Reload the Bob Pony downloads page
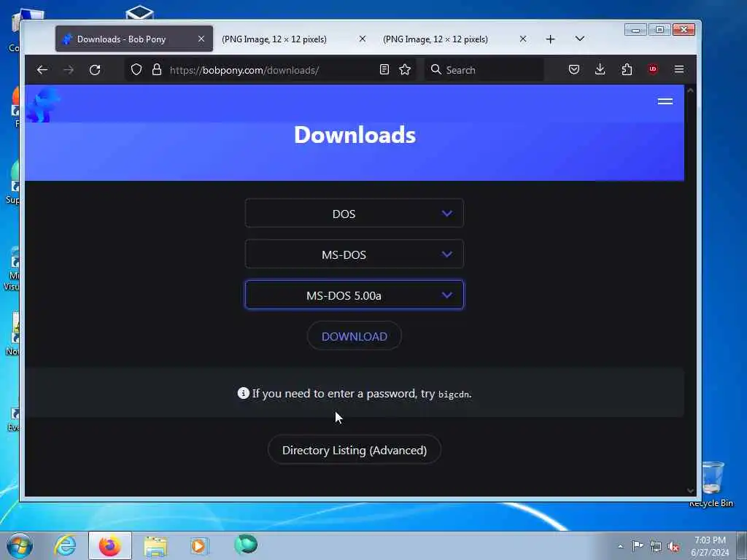 (95, 70)
